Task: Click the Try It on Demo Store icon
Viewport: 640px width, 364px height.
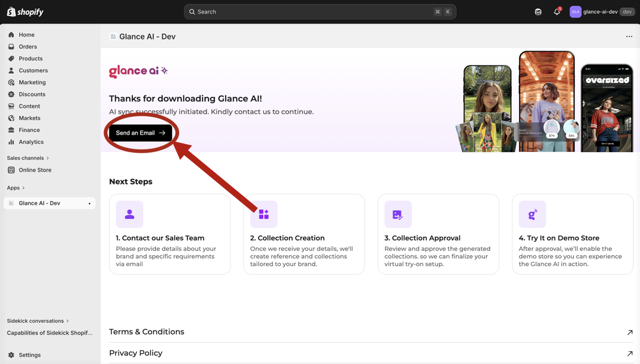Action: [x=532, y=214]
